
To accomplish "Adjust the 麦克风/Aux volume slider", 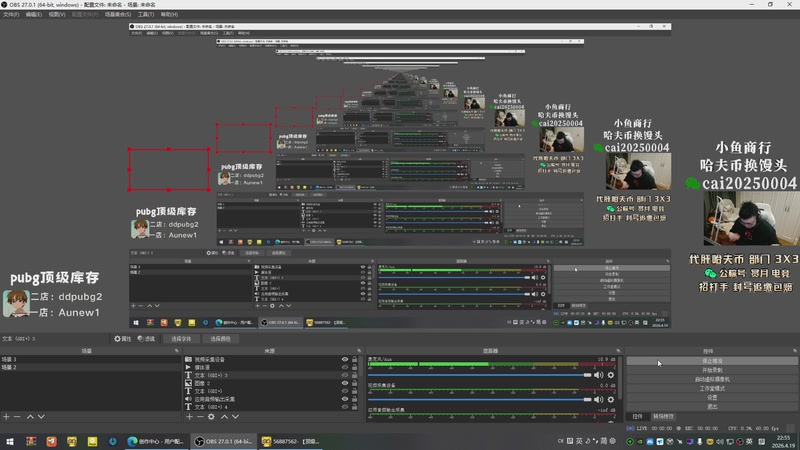I will point(479,375).
